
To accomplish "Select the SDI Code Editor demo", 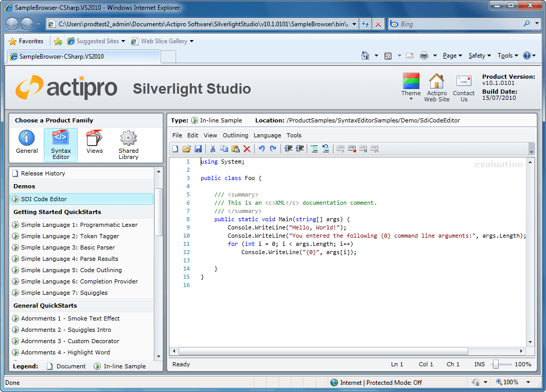I will [82, 199].
